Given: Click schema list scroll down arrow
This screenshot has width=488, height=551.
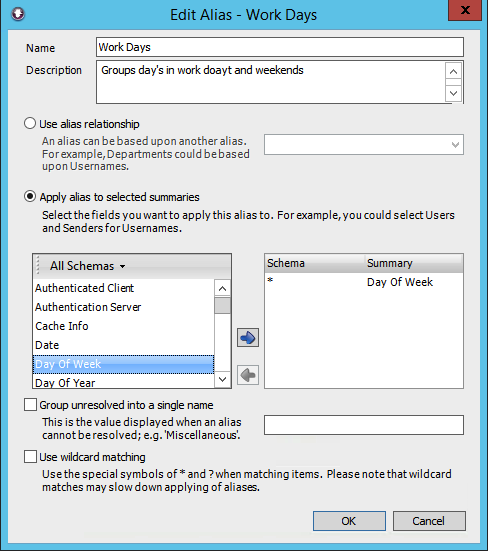Looking at the screenshot, I should point(222,379).
